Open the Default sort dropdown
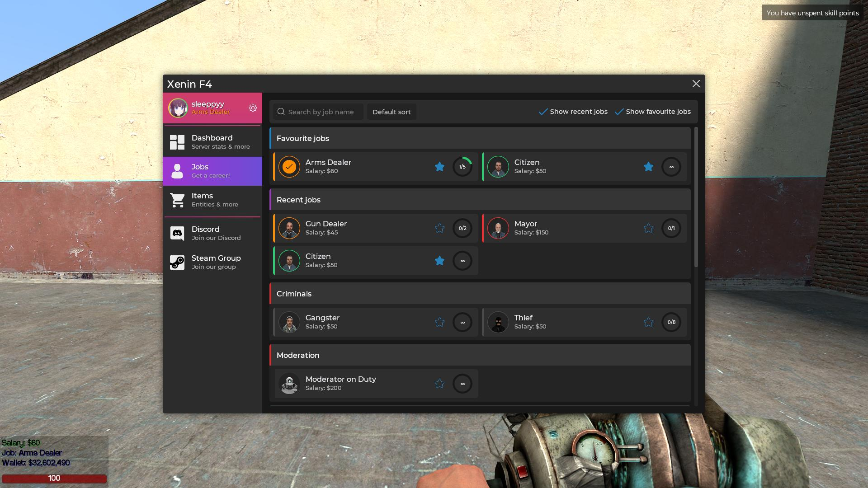The width and height of the screenshot is (868, 488). [x=392, y=112]
